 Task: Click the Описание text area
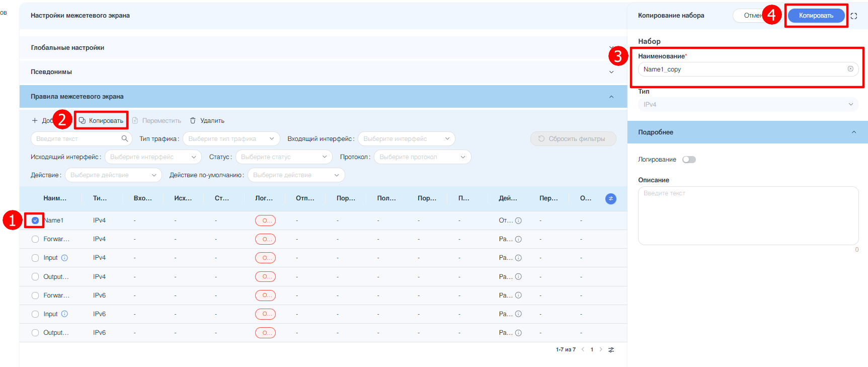point(748,216)
